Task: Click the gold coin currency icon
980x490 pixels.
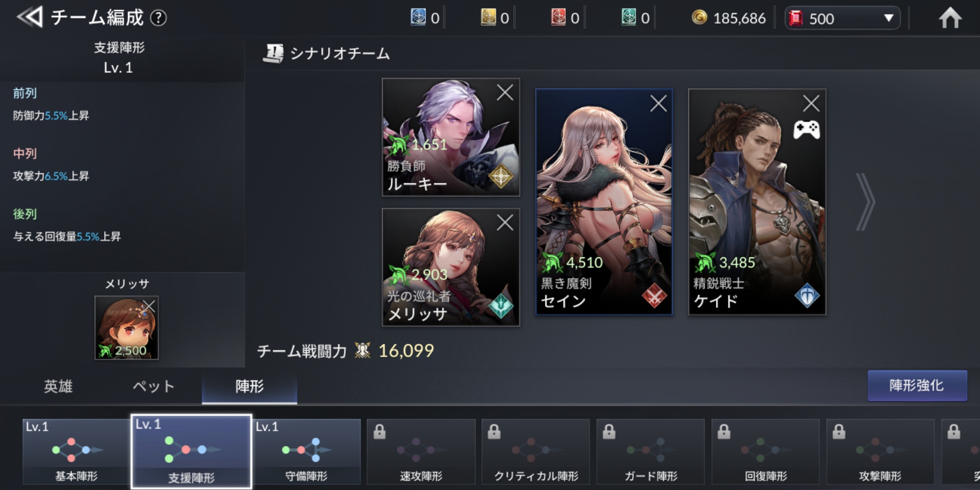Action: click(699, 17)
